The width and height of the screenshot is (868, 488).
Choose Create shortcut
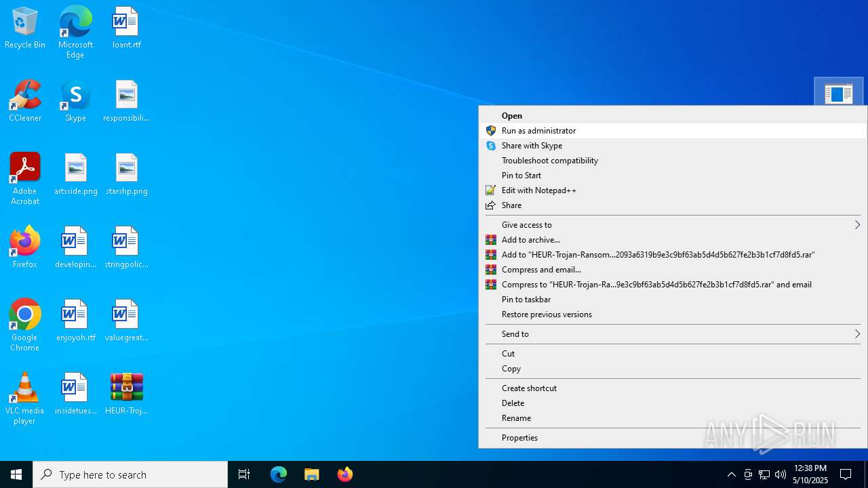pyautogui.click(x=673, y=388)
